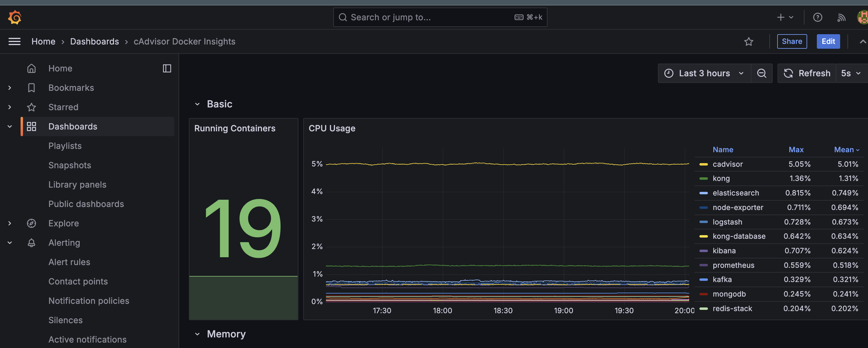The width and height of the screenshot is (868, 348).
Task: Expand the Bookmarks section chevron
Action: pos(10,87)
